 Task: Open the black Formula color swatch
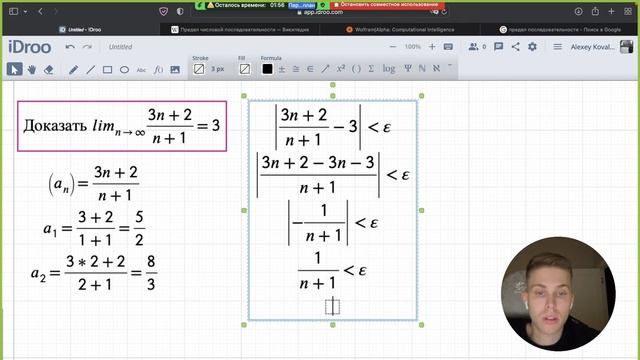point(267,69)
